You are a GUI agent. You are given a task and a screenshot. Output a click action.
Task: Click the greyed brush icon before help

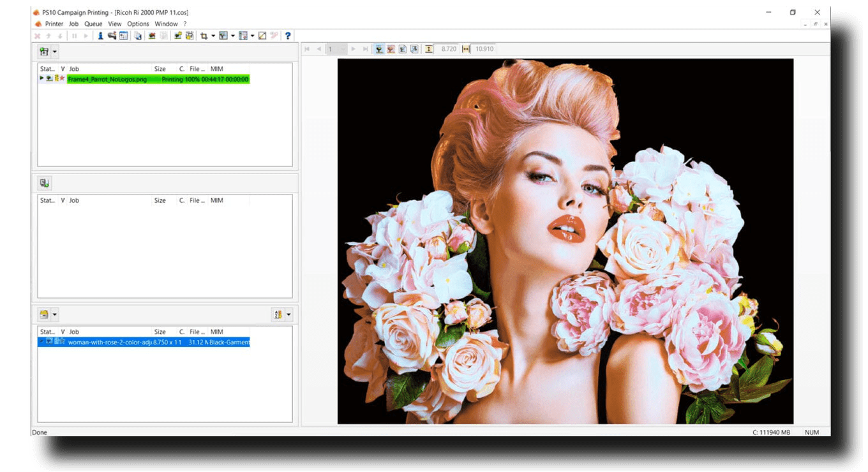pyautogui.click(x=274, y=36)
